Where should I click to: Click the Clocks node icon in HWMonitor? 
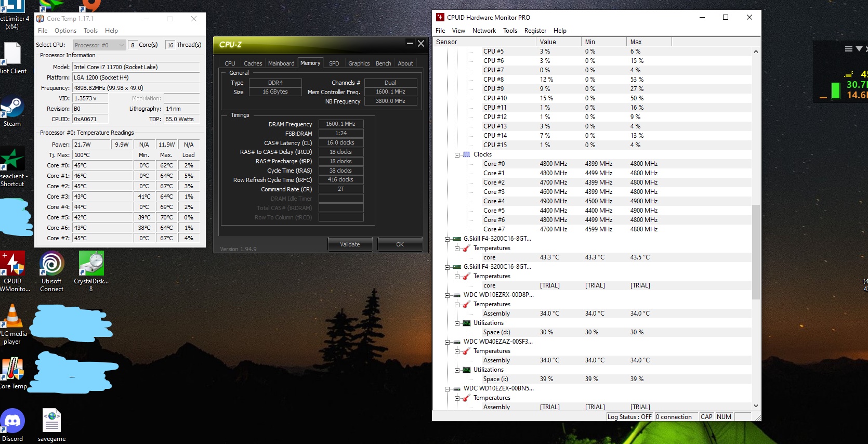(467, 154)
